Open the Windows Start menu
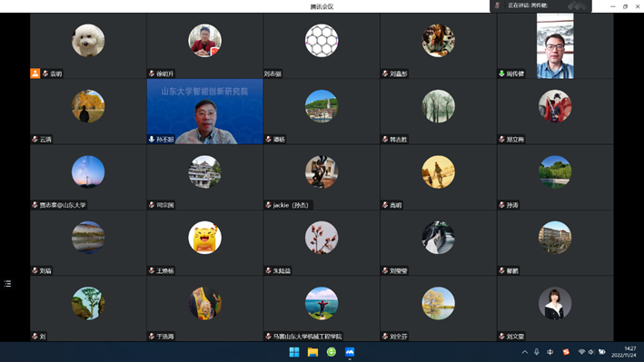Viewport: 644px width, 362px height. coord(294,352)
